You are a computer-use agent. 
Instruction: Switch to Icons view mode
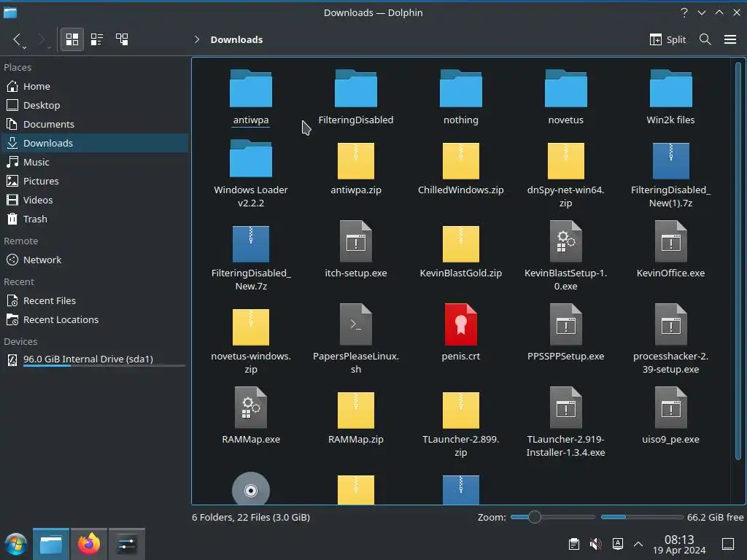click(72, 39)
